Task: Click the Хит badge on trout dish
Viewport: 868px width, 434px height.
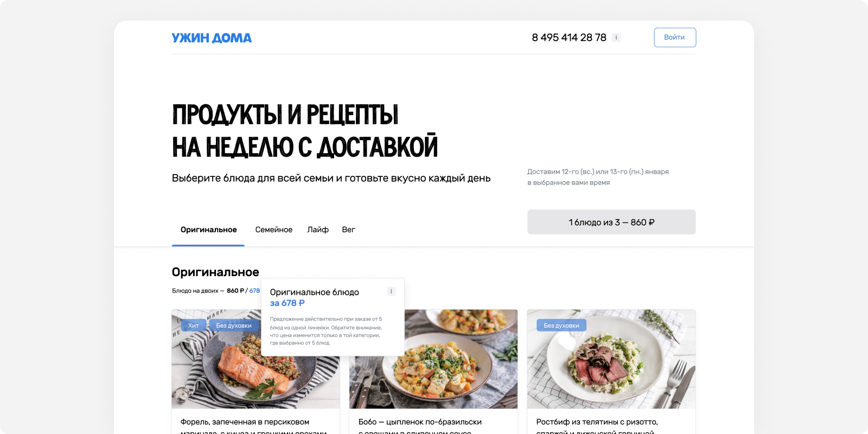Action: click(194, 325)
